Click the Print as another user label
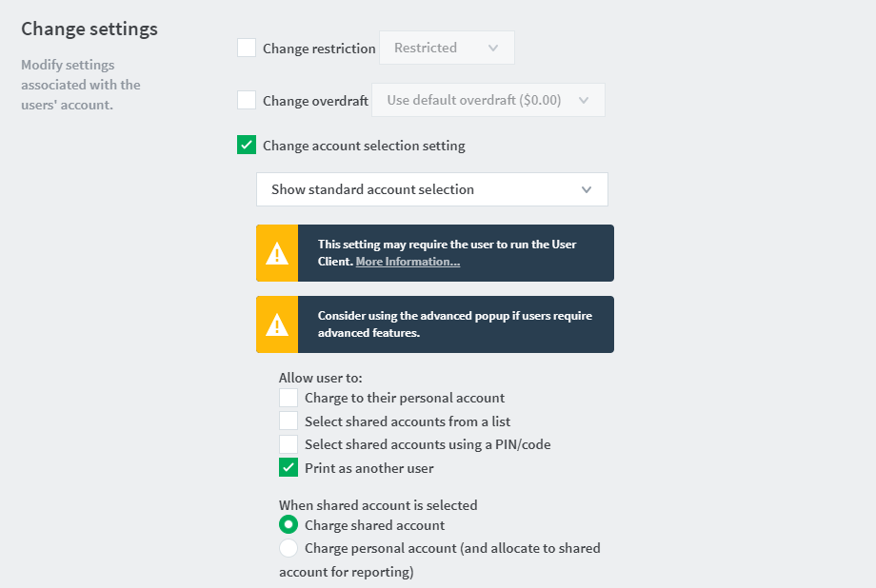This screenshot has width=876, height=588. (368, 468)
